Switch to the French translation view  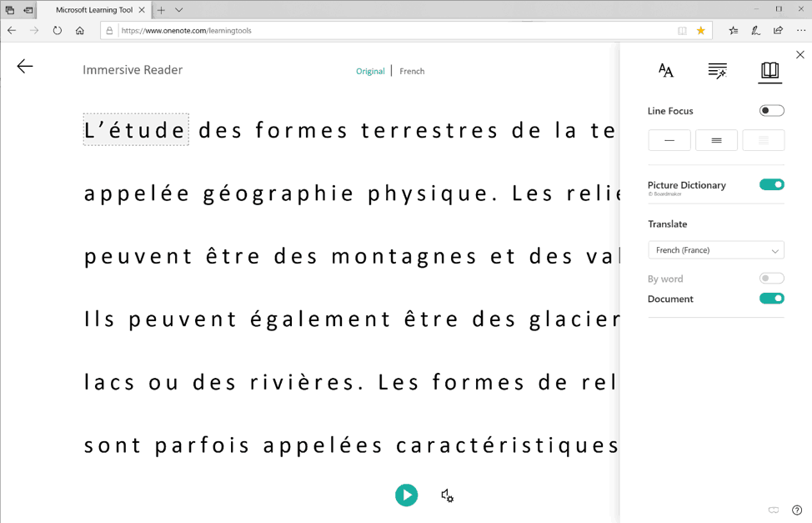pyautogui.click(x=412, y=72)
